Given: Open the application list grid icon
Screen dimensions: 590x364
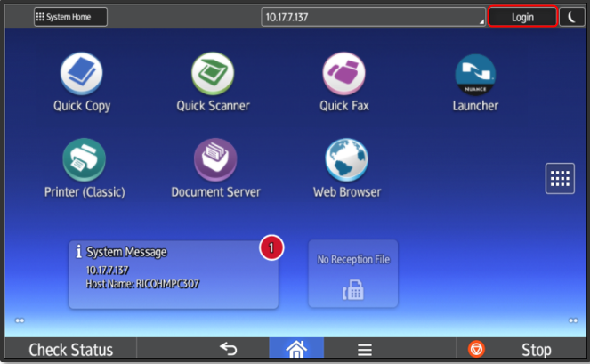Looking at the screenshot, I should click(560, 178).
